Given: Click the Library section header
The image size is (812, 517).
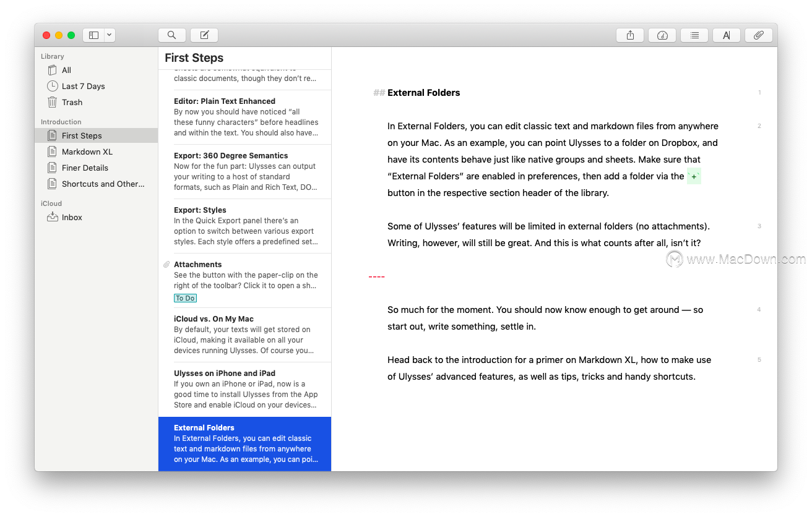Looking at the screenshot, I should 53,56.
